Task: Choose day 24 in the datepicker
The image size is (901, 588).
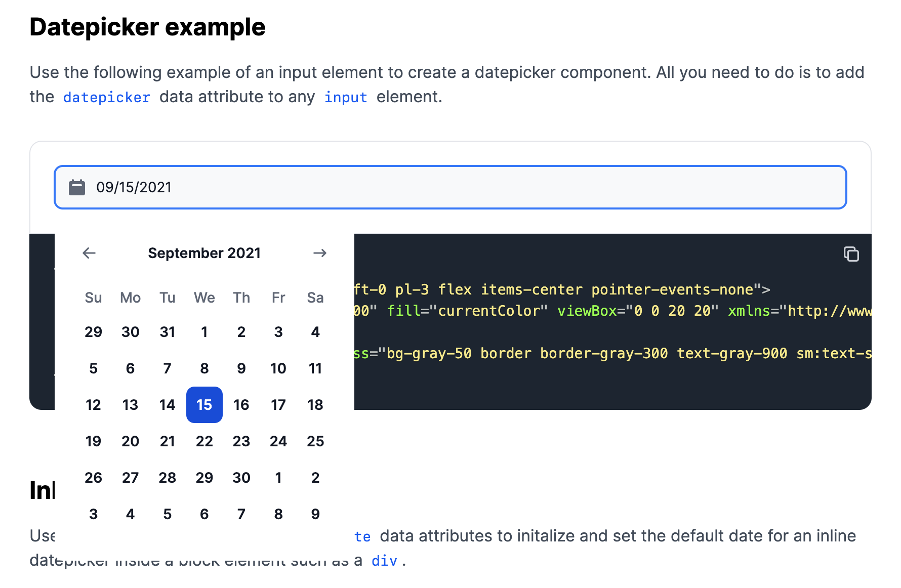Action: tap(278, 441)
